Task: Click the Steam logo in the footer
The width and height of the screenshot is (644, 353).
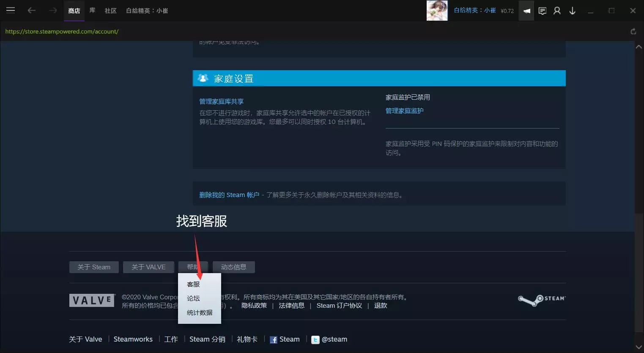Action: click(x=542, y=300)
